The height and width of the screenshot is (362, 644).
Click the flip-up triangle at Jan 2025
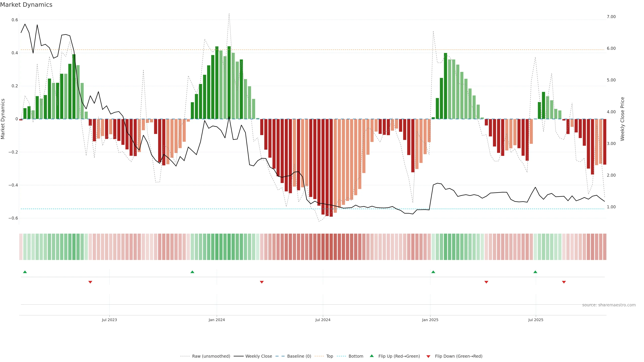tap(433, 272)
